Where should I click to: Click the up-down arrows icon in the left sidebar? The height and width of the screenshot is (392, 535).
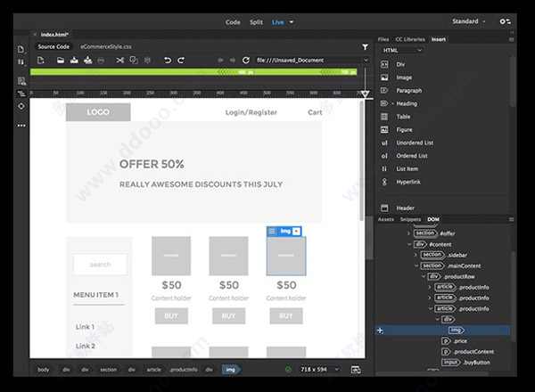tap(21, 62)
